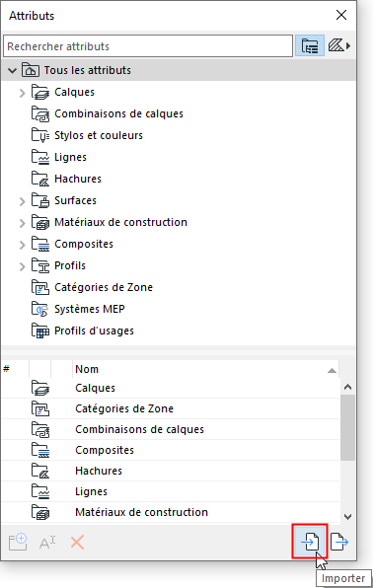373x588 pixels.
Task: Click the Lignes icon in the list
Action: click(x=40, y=491)
